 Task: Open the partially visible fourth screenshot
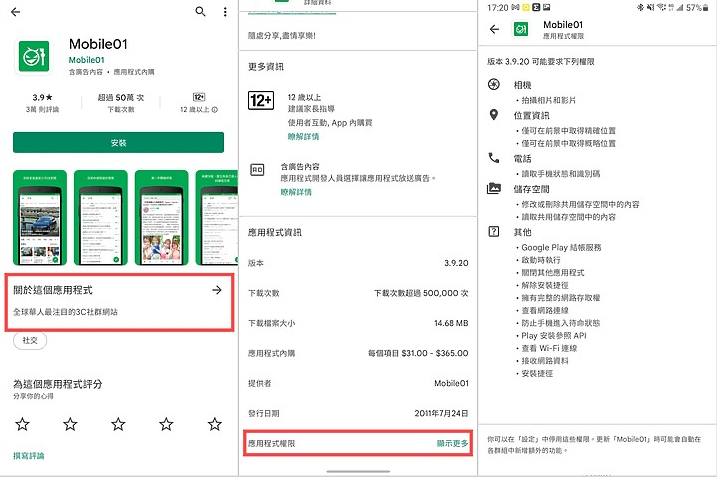tap(217, 218)
